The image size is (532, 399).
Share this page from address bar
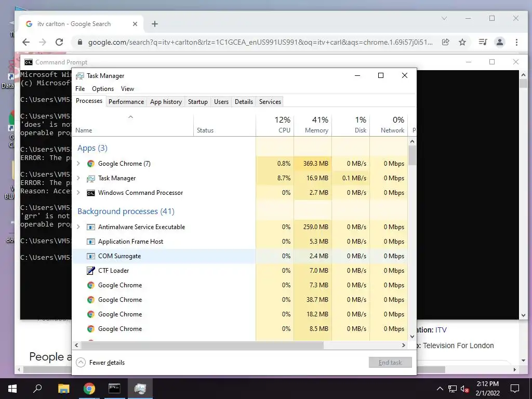tap(445, 42)
